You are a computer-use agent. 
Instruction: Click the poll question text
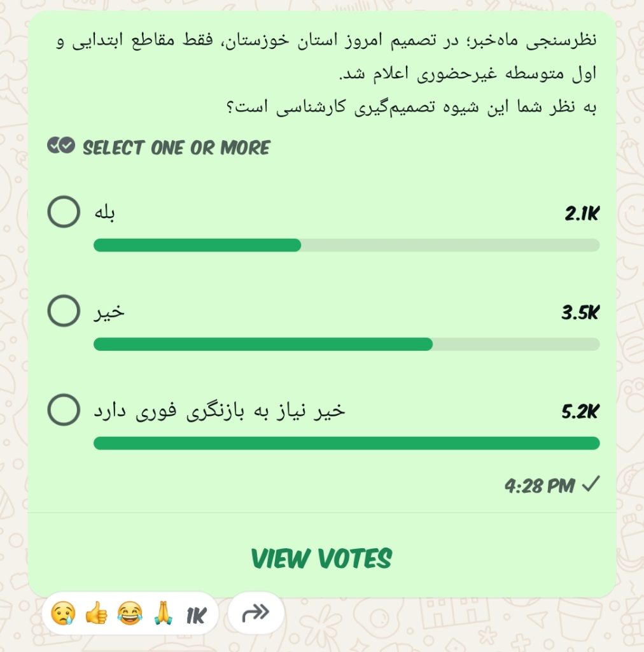pos(331,74)
